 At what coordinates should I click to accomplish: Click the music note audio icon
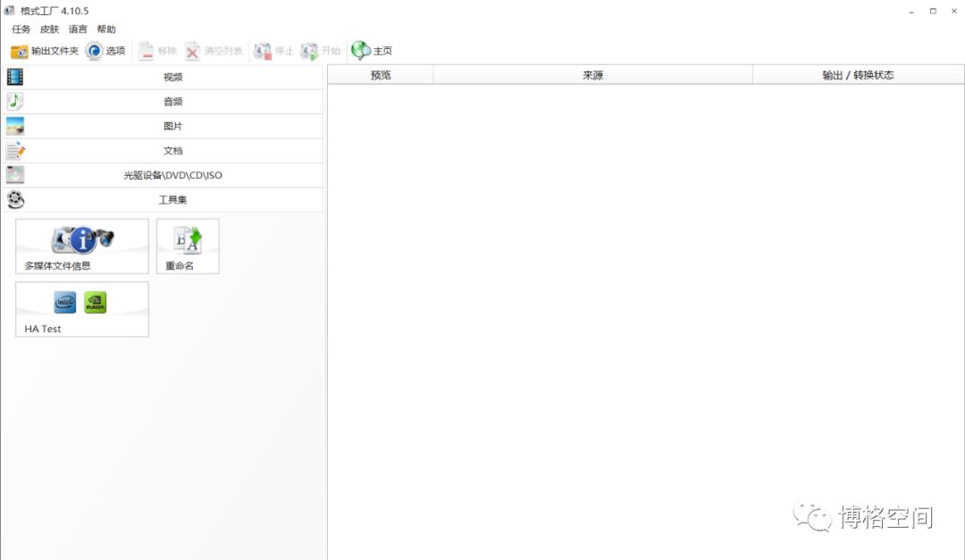point(15,102)
